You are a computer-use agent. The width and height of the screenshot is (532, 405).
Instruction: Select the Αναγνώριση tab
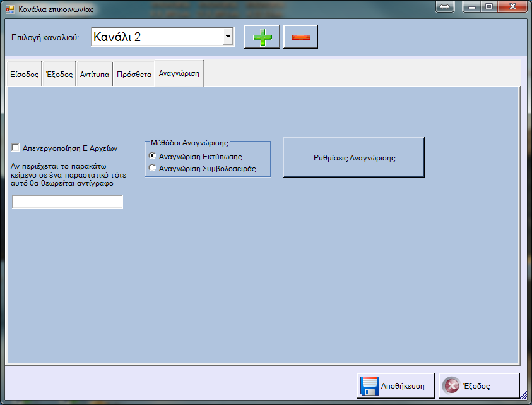tap(179, 73)
